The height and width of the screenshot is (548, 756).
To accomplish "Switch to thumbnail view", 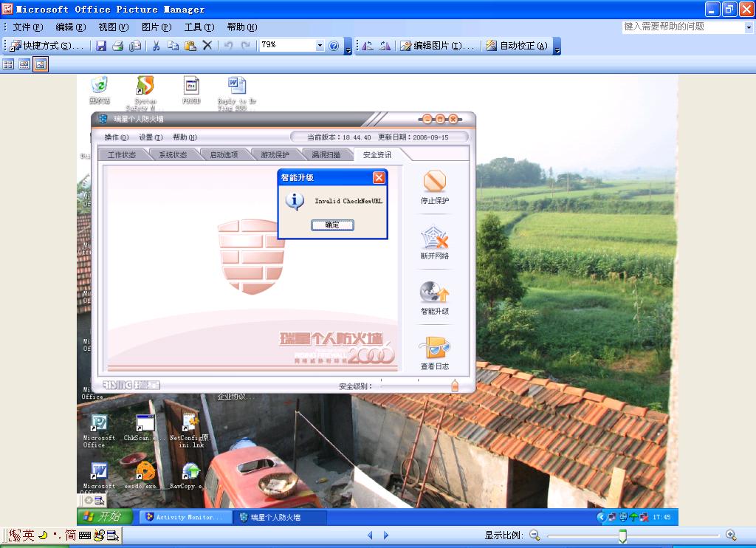I will click(x=8, y=64).
